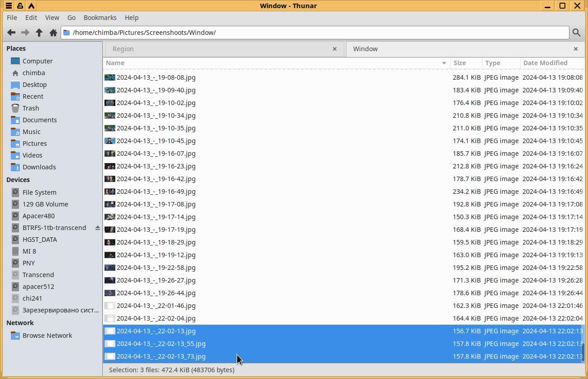Select thumbnail of 2024-04-13_-_19-10-45.jpg
588x379 pixels.
tap(109, 141)
